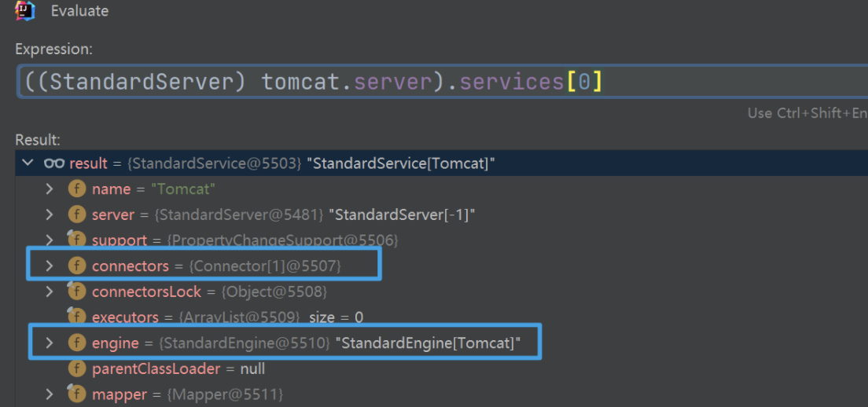Click the field icon beside server

pos(77,214)
